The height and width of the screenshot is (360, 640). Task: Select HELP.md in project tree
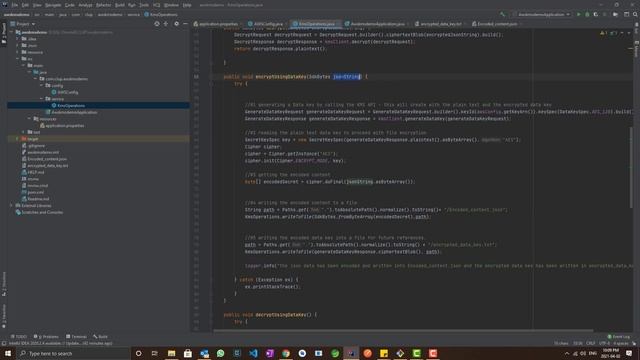pyautogui.click(x=33, y=172)
